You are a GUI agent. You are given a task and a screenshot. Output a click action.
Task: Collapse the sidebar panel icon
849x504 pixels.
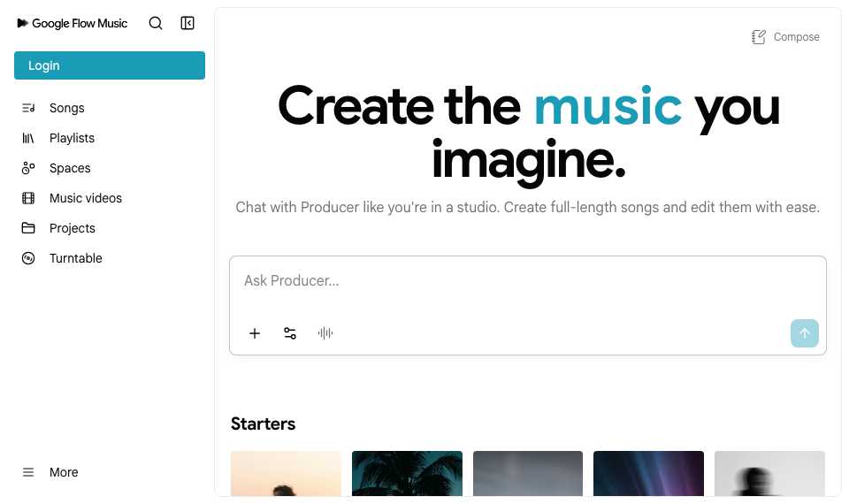click(x=187, y=23)
